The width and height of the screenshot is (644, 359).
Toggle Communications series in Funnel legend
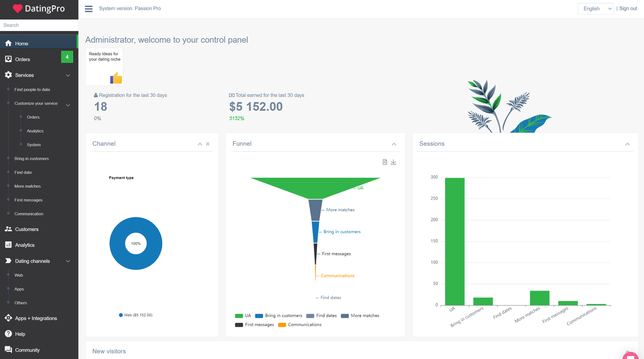coord(300,325)
